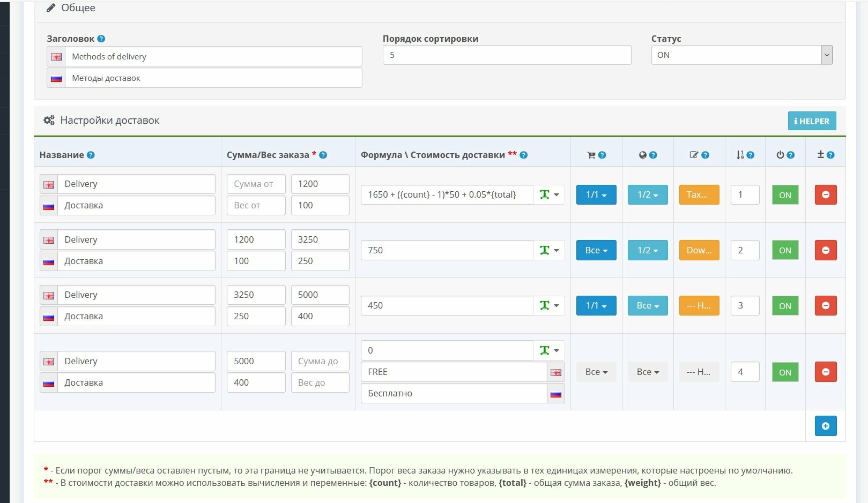Click the help icon next to Заголовок
This screenshot has width=868, height=503.
point(101,39)
